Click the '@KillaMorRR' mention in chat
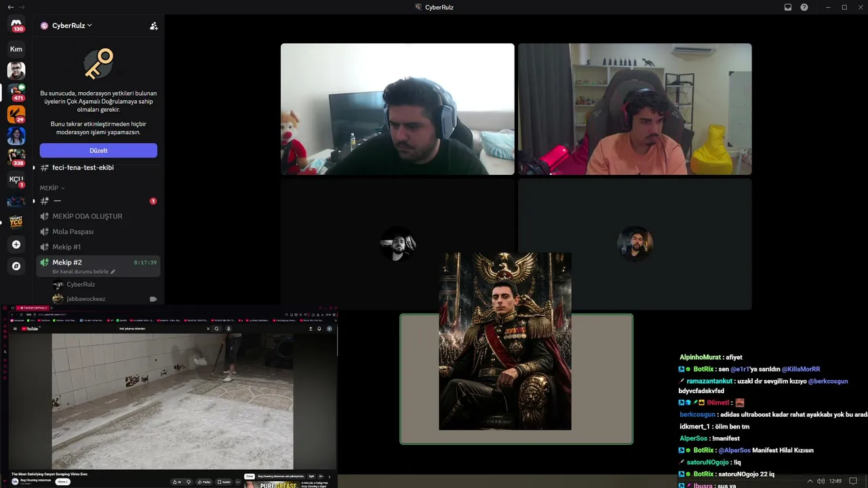This screenshot has height=488, width=868. click(801, 369)
